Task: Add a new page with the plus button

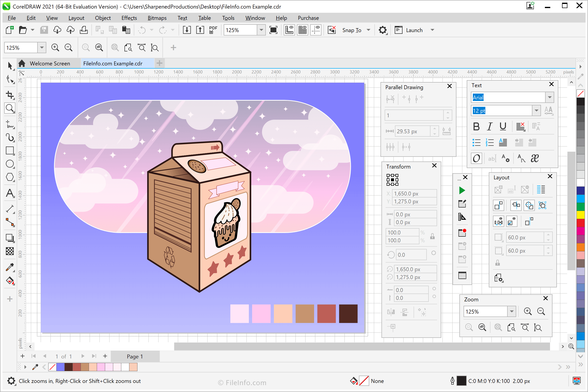Action: [x=23, y=356]
